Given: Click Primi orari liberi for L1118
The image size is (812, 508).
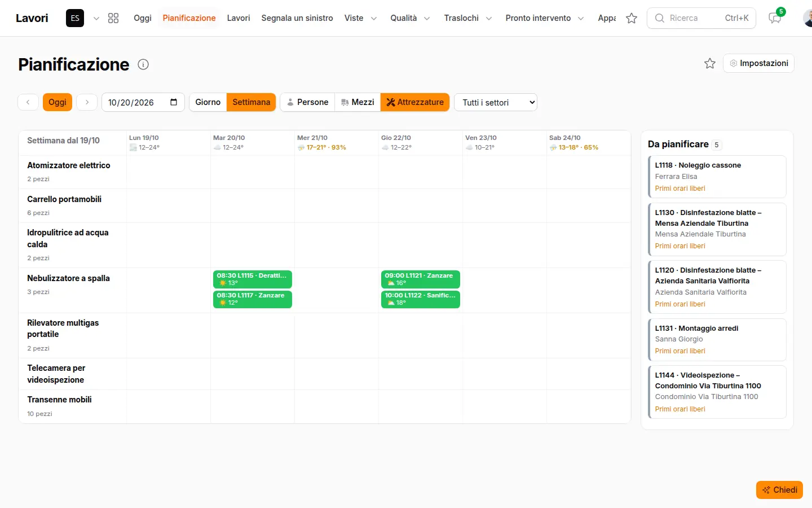Looking at the screenshot, I should (680, 189).
